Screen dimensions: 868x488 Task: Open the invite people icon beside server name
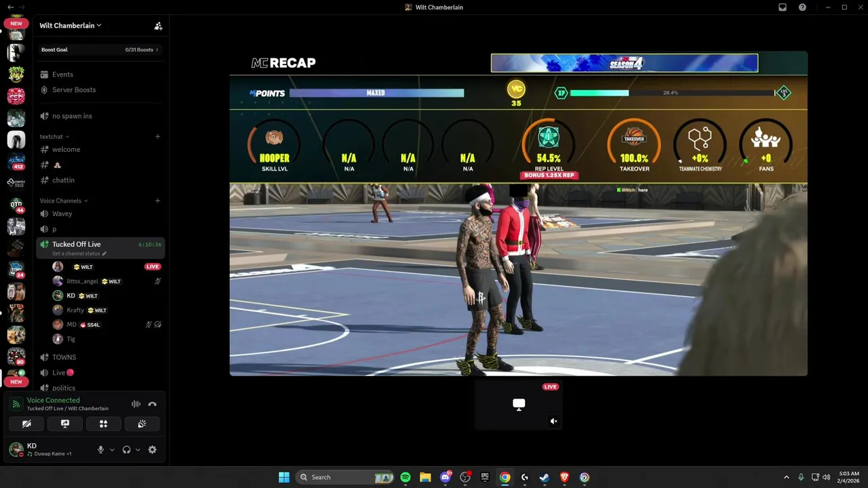(158, 26)
